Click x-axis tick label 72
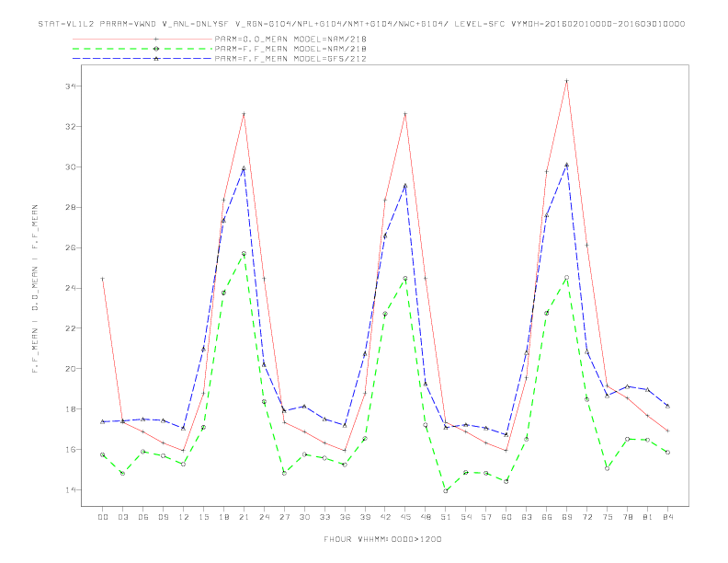 point(586,517)
